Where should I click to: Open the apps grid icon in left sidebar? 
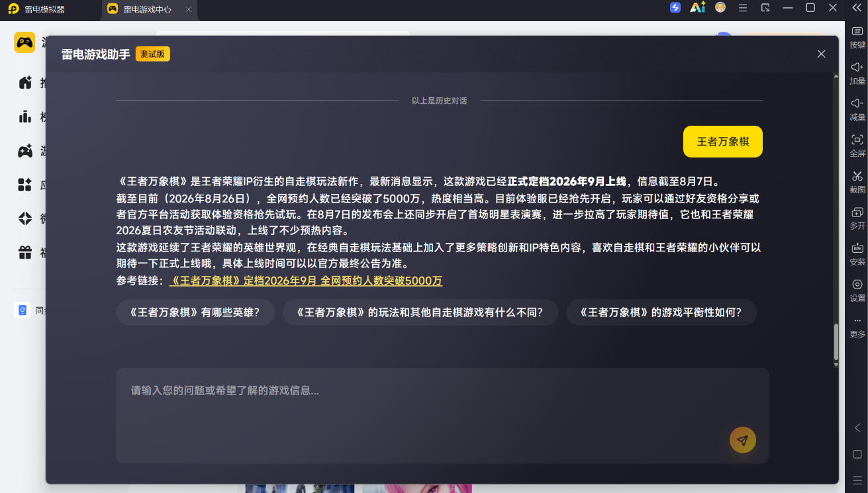[25, 185]
